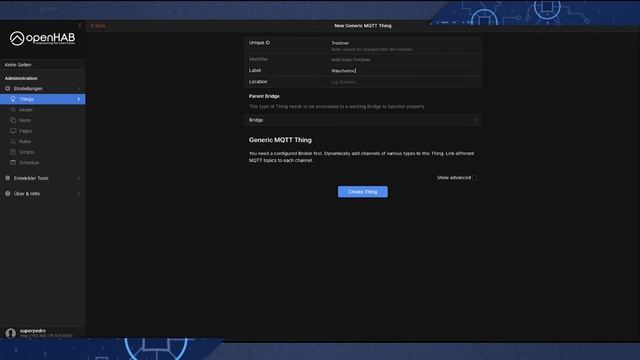Click the Pages monitor icon
The image size is (640, 360).
(x=13, y=131)
